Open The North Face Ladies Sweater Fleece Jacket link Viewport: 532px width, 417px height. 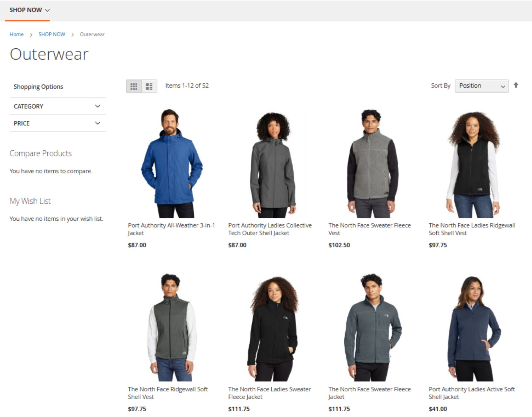tap(269, 393)
